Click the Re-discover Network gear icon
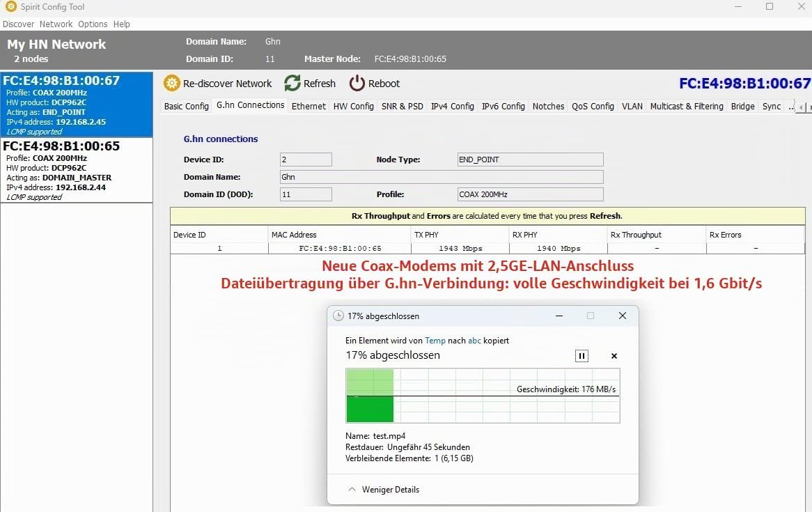This screenshot has height=512, width=812. [x=172, y=83]
